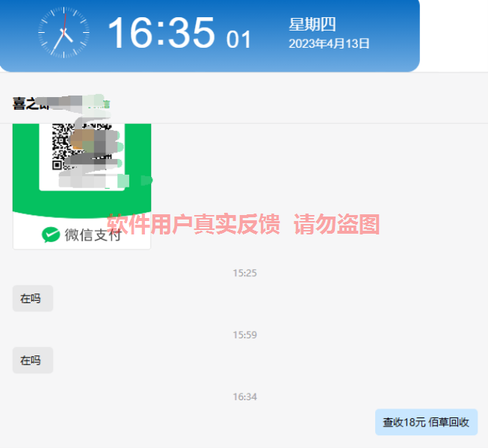Click the 15:25 timestamp
Image resolution: width=488 pixels, height=448 pixels.
point(244,273)
